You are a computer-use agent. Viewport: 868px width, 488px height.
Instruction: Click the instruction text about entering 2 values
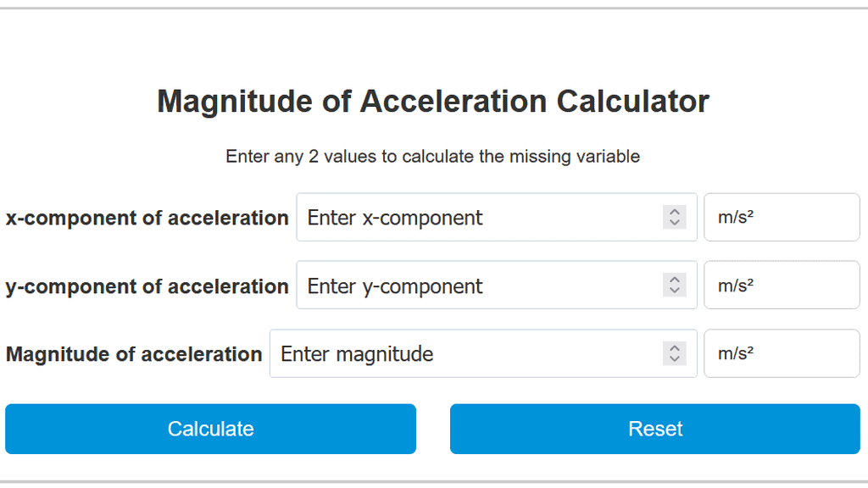click(x=433, y=157)
